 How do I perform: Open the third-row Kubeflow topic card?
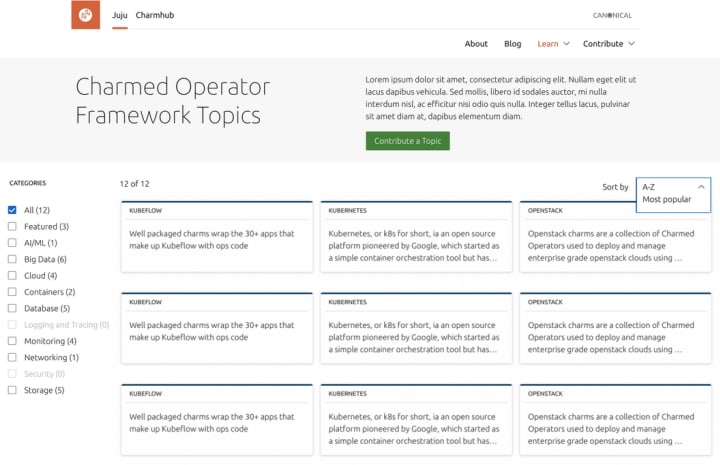tap(217, 420)
